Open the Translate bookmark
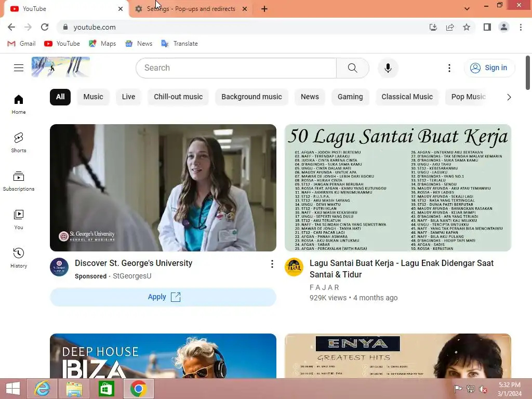Screen dimensions: 532x399 (179, 44)
